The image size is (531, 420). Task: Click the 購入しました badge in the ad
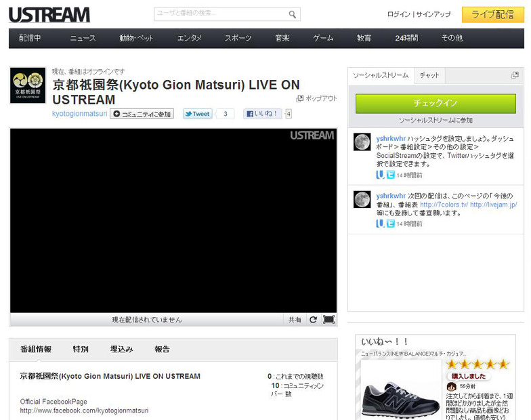[x=469, y=376]
